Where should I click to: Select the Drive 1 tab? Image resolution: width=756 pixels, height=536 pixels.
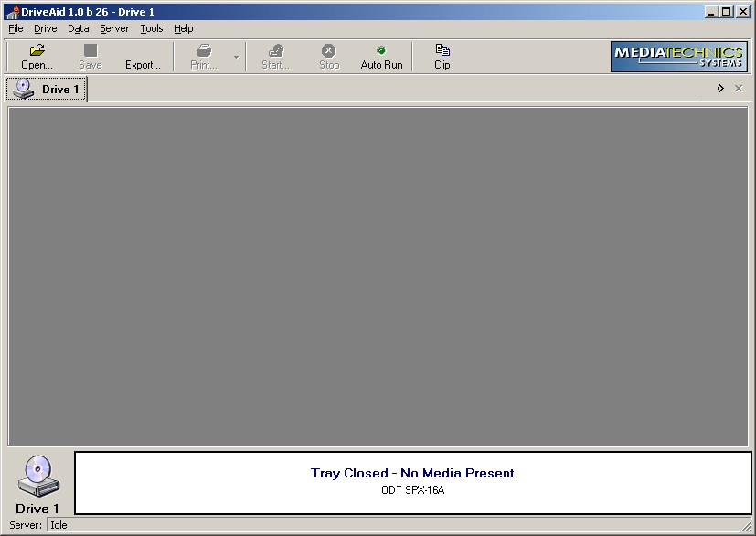point(48,90)
